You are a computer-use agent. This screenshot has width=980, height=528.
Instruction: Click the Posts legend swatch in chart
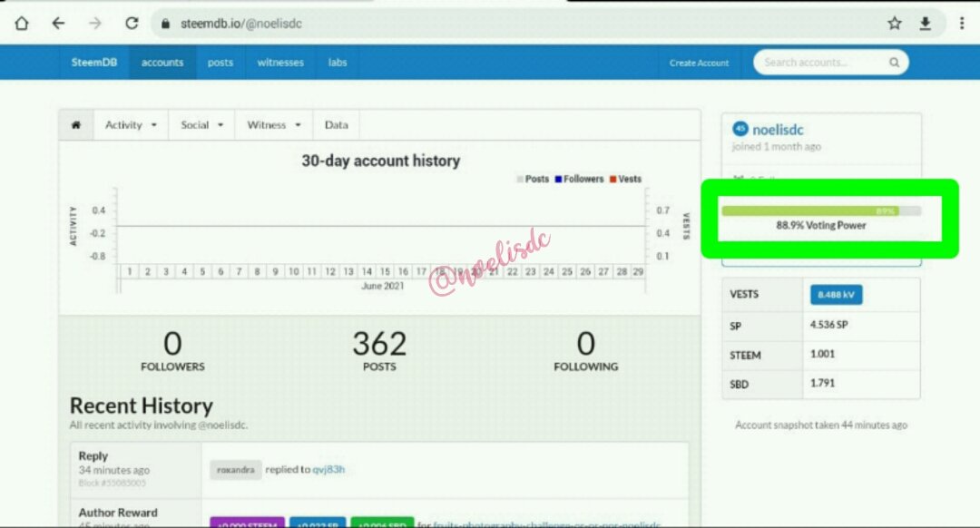click(x=520, y=180)
